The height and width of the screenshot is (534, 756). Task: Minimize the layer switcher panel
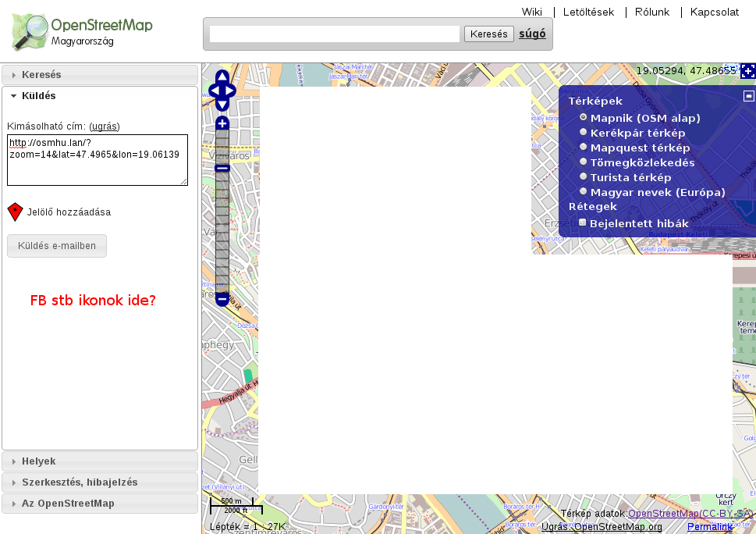click(748, 96)
